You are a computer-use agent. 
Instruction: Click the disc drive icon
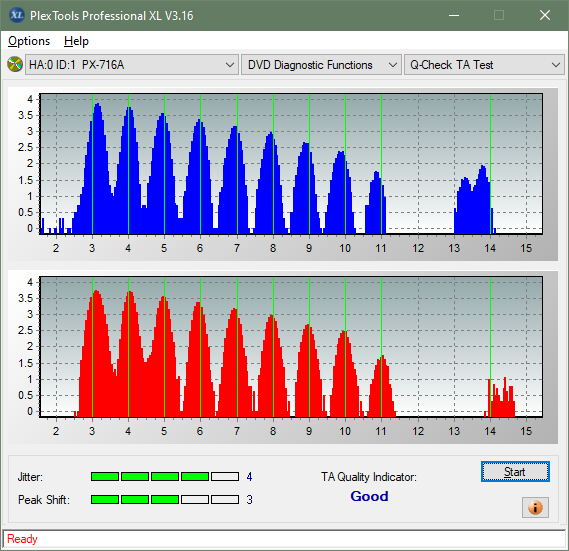click(x=15, y=65)
